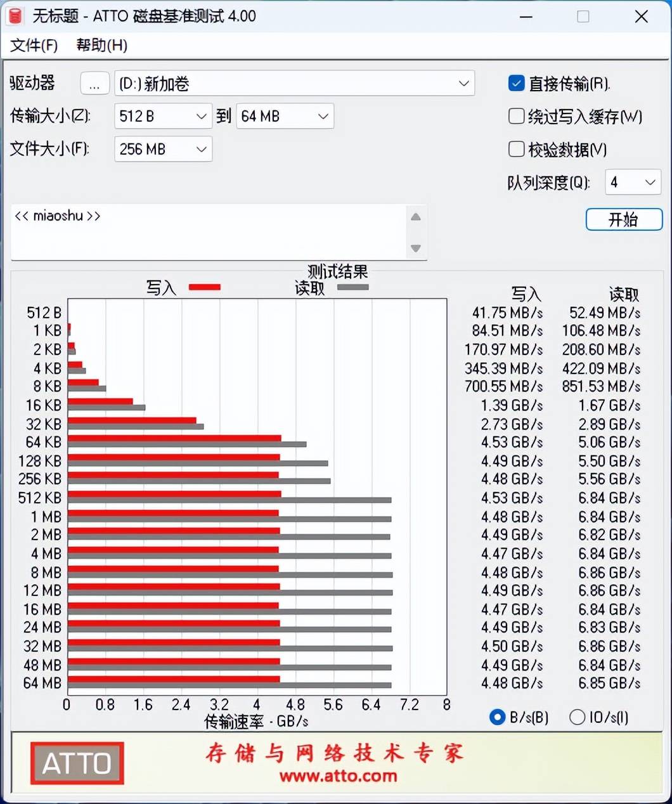The width and height of the screenshot is (672, 804).
Task: Click the ATTO app icon in title bar
Action: pos(15,16)
